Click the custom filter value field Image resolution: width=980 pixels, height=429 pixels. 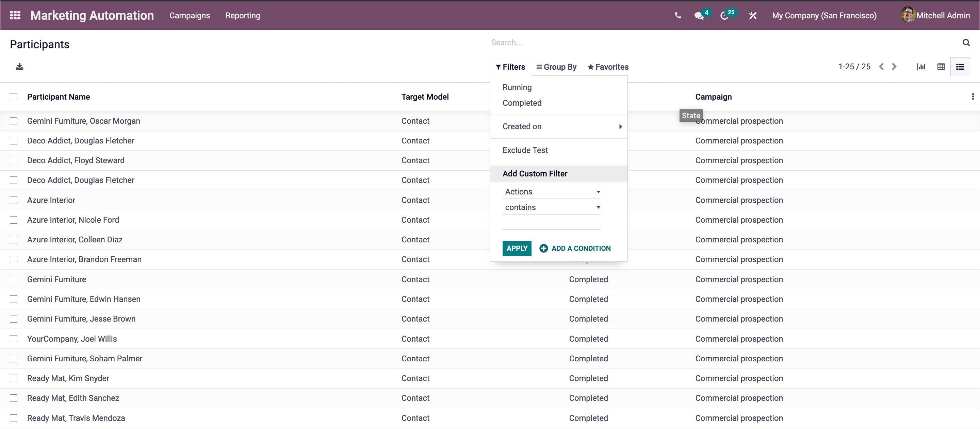pos(551,223)
